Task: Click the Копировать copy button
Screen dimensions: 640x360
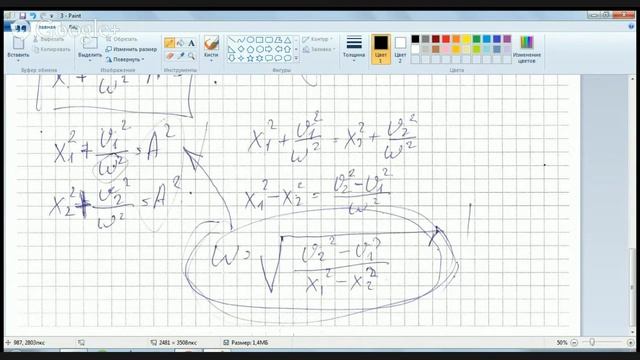Action: pos(52,49)
